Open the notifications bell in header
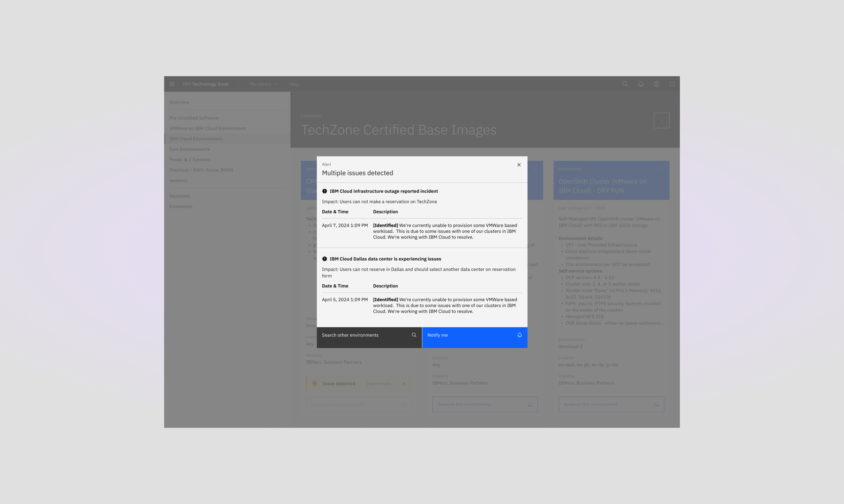 (x=640, y=84)
